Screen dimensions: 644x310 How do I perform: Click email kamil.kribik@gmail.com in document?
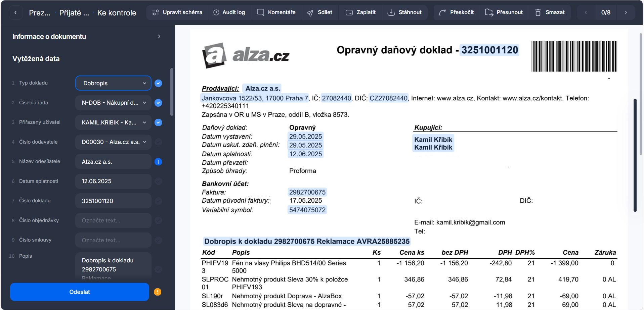click(471, 222)
